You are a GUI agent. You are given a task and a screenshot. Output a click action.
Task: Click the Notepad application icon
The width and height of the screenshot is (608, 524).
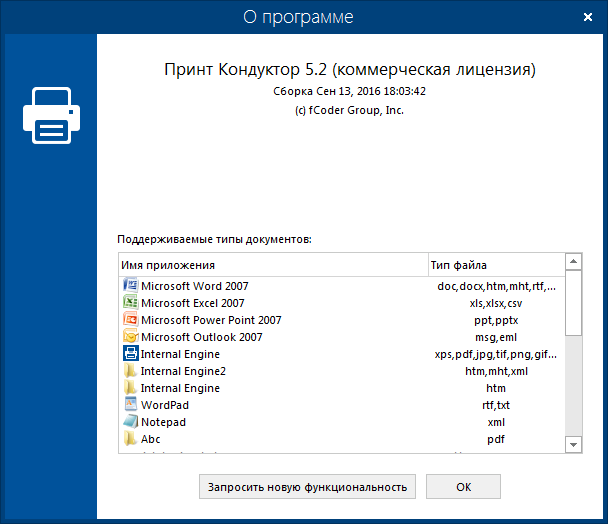pyautogui.click(x=129, y=422)
